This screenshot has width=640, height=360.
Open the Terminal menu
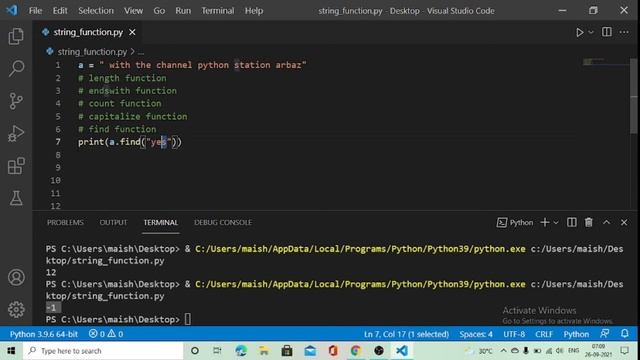tap(218, 11)
